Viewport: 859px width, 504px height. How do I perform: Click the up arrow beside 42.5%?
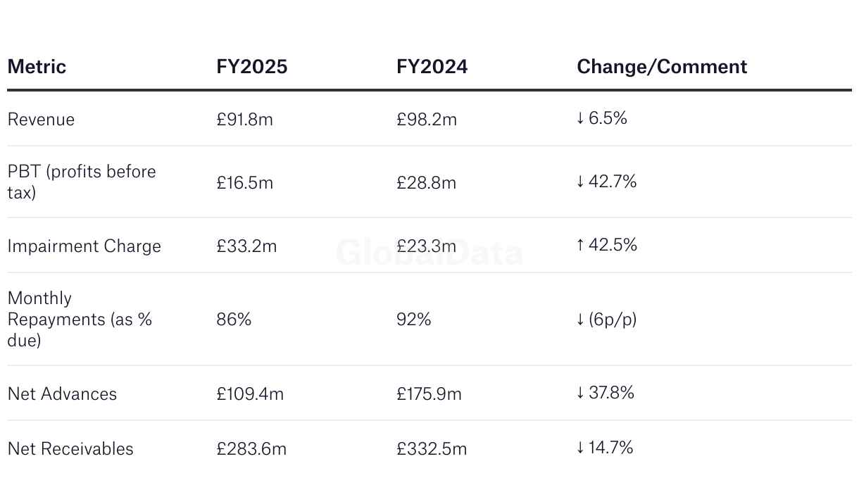(580, 245)
